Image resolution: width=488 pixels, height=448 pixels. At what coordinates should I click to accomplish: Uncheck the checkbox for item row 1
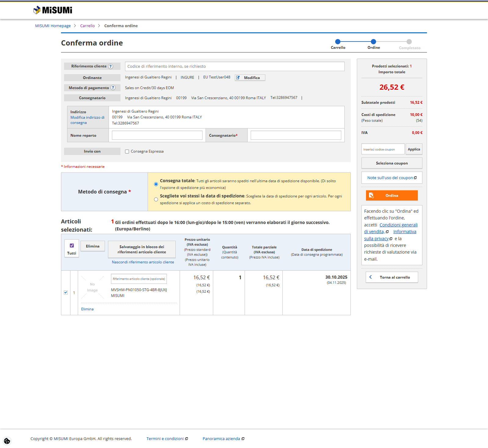pos(66,293)
